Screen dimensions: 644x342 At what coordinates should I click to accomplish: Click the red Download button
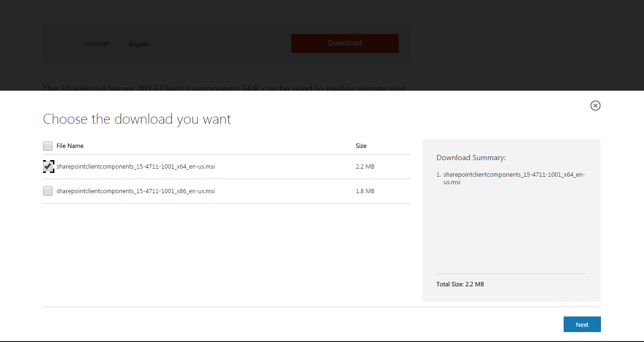click(x=345, y=43)
